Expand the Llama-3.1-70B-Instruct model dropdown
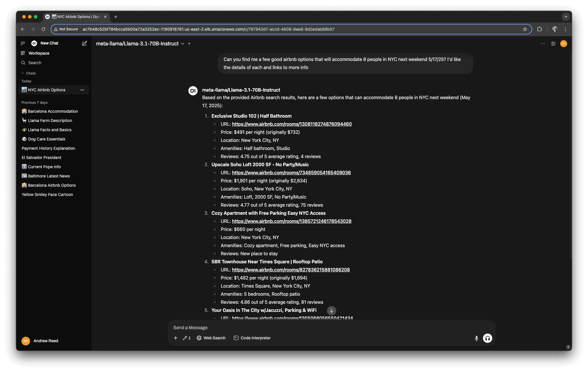Screen dimensions: 588x372 point(183,44)
